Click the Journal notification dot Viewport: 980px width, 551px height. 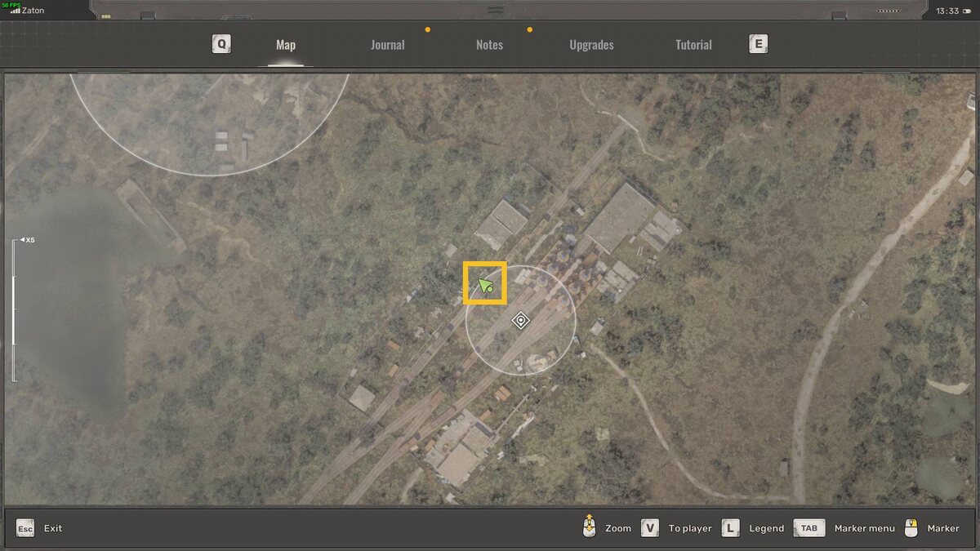[x=427, y=29]
